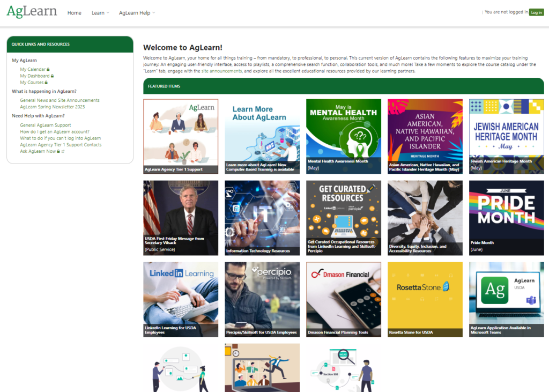549x392 pixels.
Task: Open the Asian American, Native Hawaiian heritage tile
Action: tap(425, 136)
